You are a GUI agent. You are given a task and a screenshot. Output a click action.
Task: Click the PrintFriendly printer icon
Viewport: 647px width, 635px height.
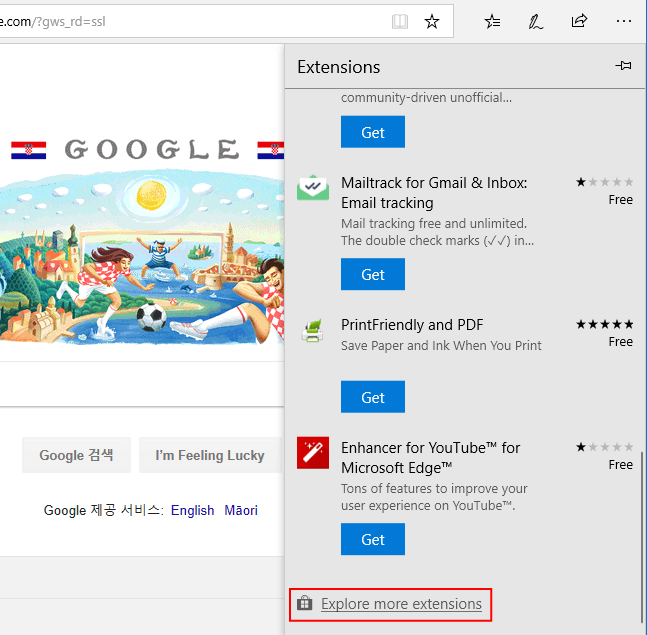(x=312, y=331)
